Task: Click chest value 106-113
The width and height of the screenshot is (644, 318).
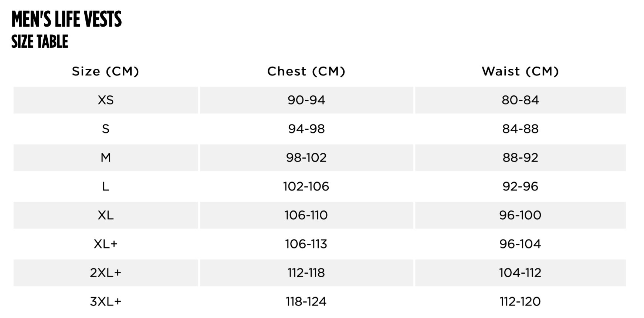Action: point(306,244)
